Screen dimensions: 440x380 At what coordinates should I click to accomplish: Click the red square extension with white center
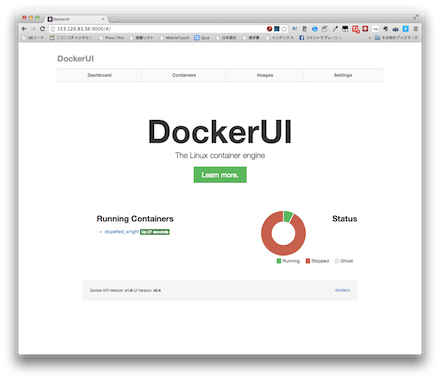point(365,29)
